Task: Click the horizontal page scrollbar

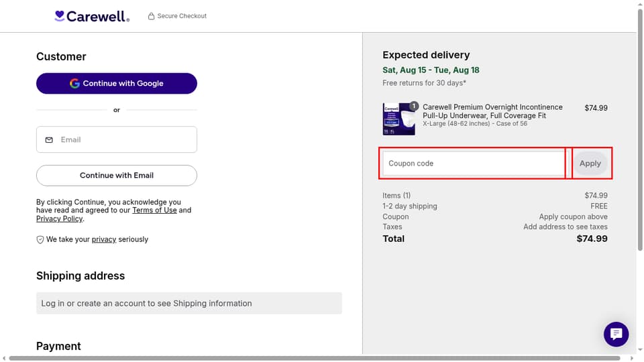Action: click(x=314, y=358)
